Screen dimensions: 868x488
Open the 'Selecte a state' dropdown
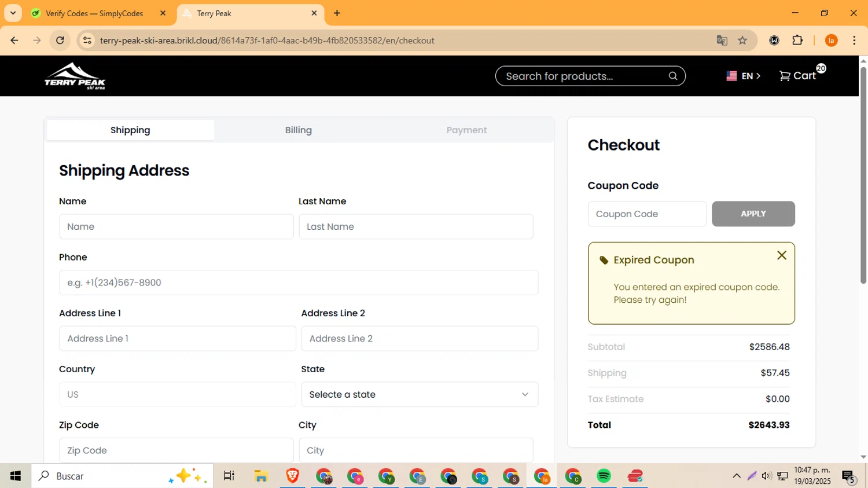(x=420, y=394)
